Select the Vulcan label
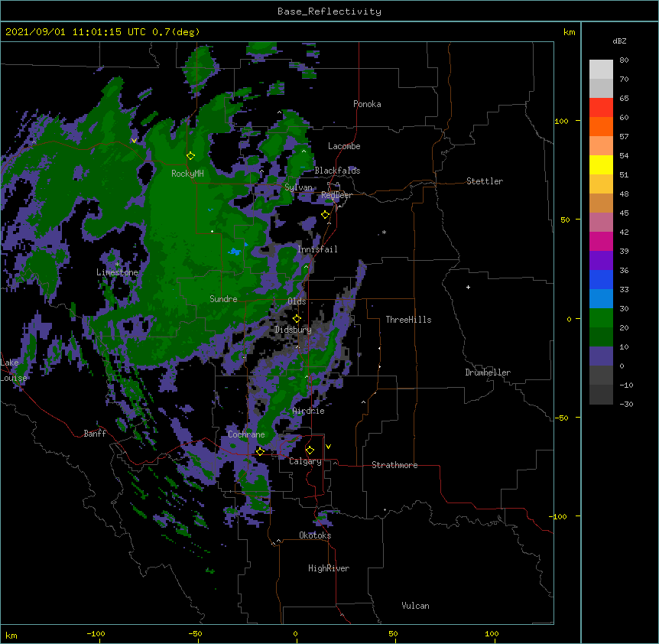 (x=415, y=606)
